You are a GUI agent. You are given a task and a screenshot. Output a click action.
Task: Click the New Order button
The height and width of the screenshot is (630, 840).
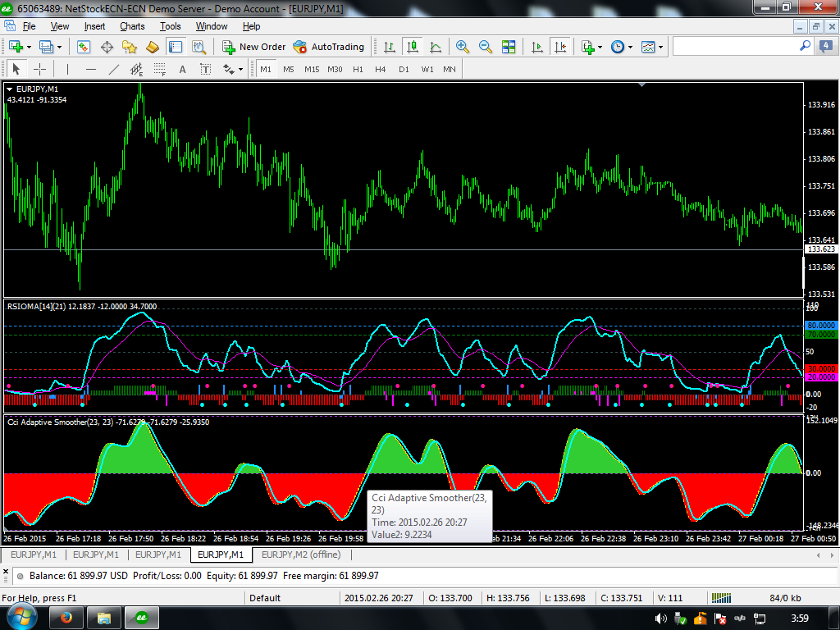coord(253,47)
